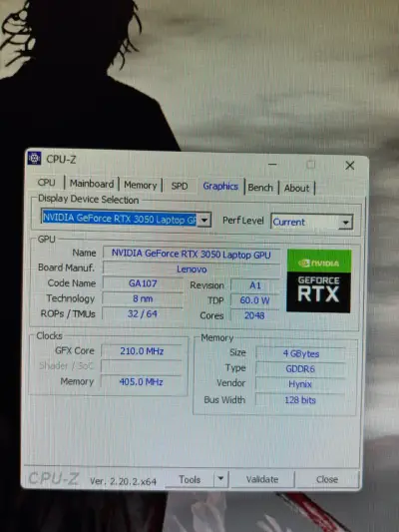The height and width of the screenshot is (532, 399).
Task: Open the Tools button menu
Action: point(190,479)
